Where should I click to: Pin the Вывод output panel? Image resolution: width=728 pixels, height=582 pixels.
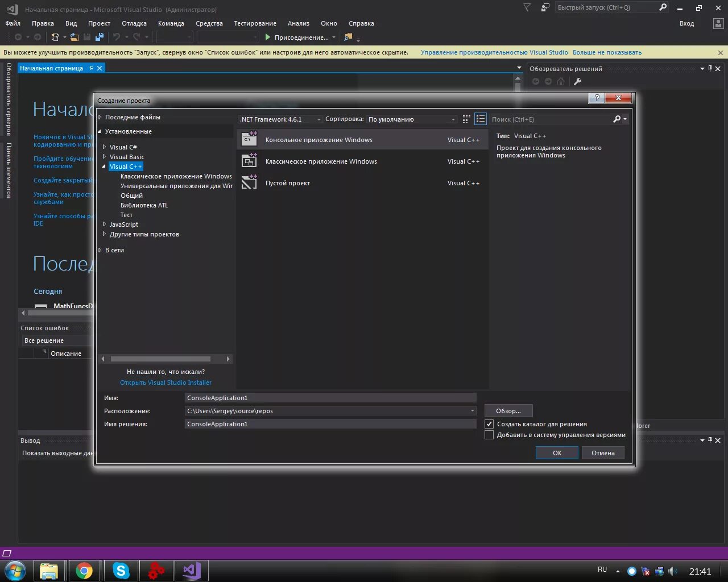coord(710,440)
